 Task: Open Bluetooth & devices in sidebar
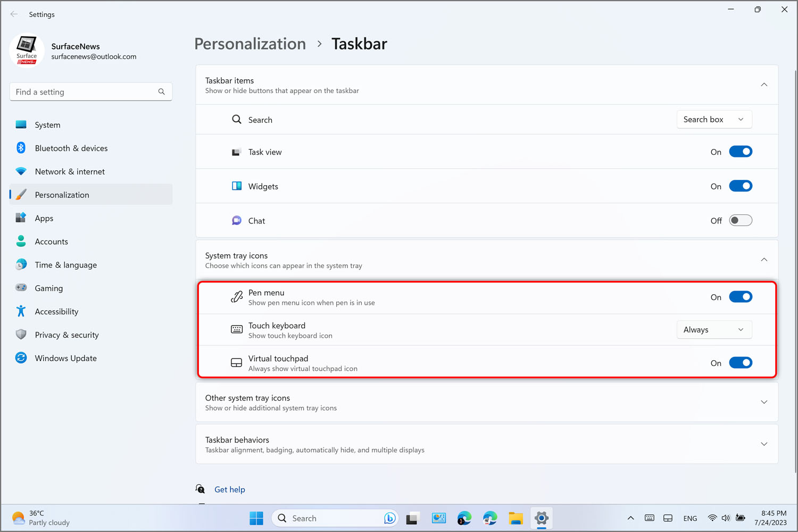71,148
